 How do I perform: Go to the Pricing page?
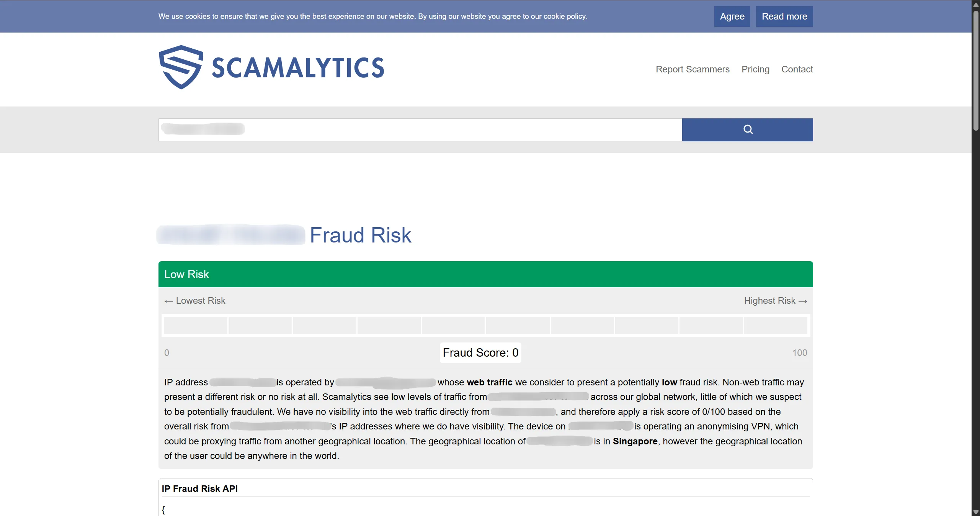(x=755, y=69)
